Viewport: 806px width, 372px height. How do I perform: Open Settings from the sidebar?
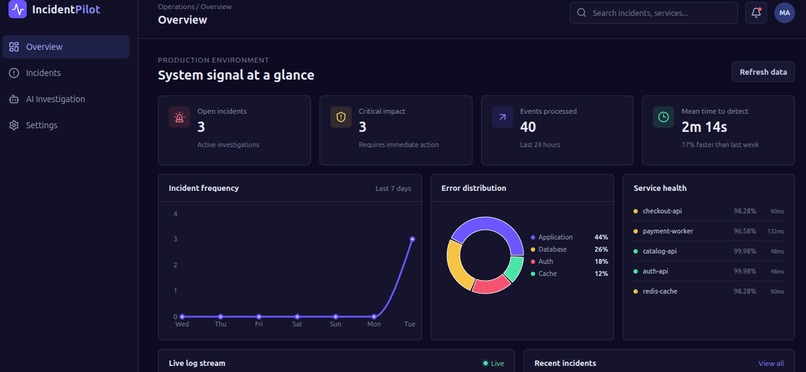click(66, 125)
